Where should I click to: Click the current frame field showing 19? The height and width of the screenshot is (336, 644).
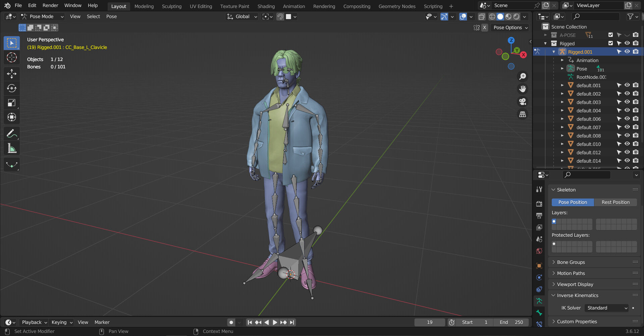click(x=430, y=322)
